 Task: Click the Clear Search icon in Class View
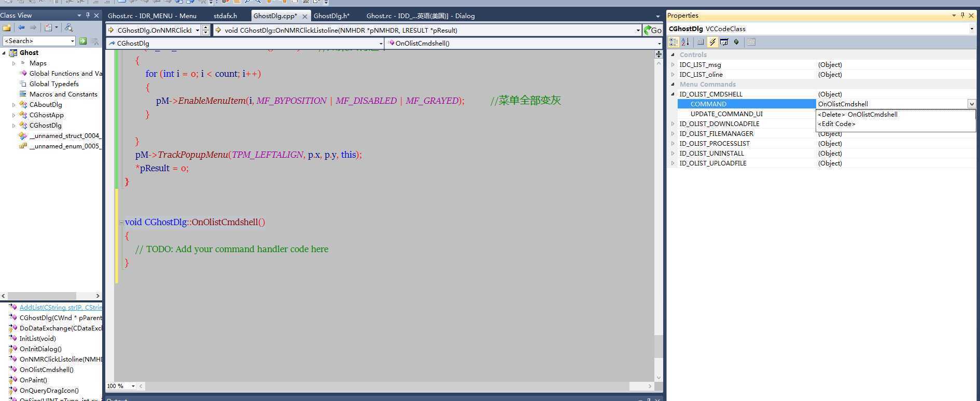(x=95, y=41)
